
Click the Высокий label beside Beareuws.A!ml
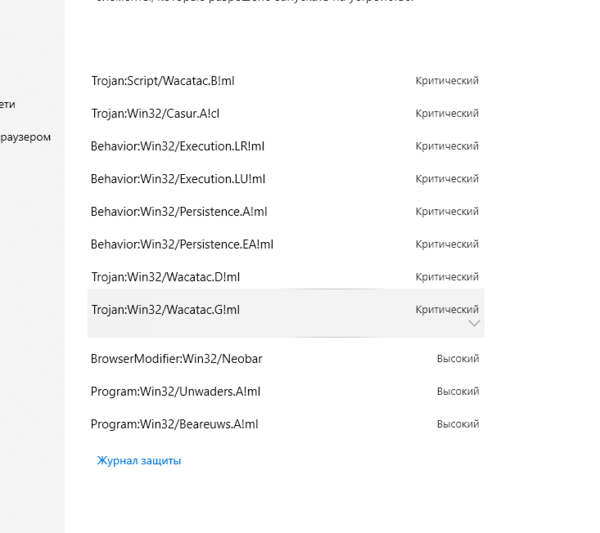(457, 424)
